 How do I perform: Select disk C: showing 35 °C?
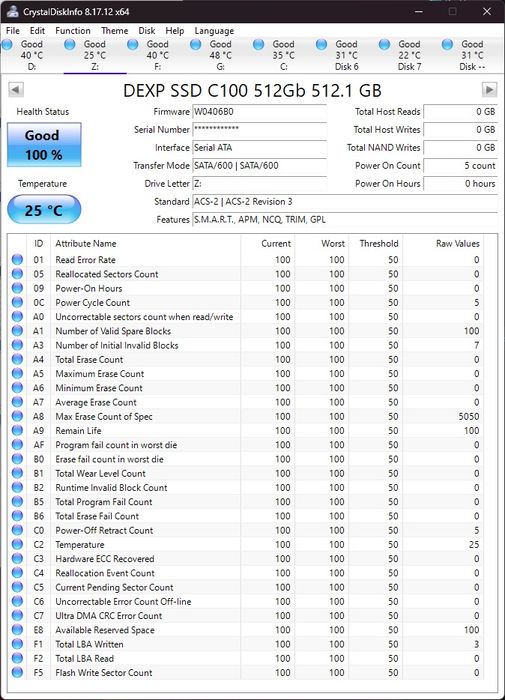point(284,55)
